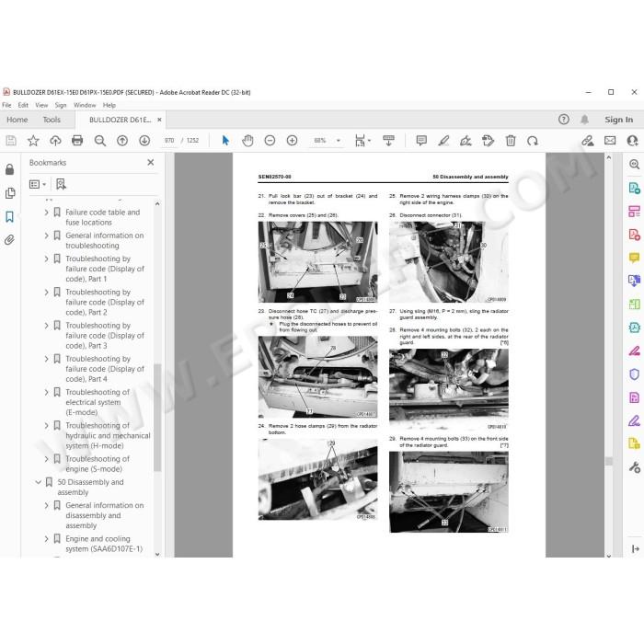This screenshot has width=644, height=644.
Task: Add the file to starred with star icon
Action: pyautogui.click(x=33, y=141)
